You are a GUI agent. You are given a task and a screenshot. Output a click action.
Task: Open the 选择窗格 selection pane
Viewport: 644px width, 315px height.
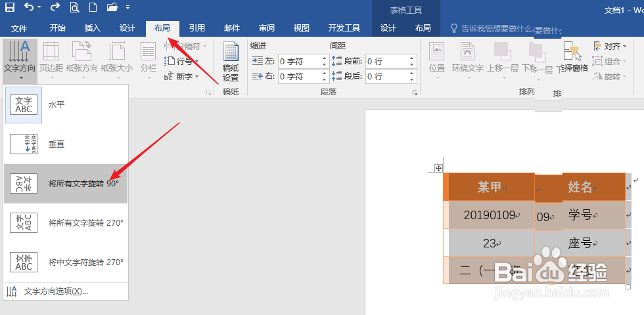(x=574, y=57)
